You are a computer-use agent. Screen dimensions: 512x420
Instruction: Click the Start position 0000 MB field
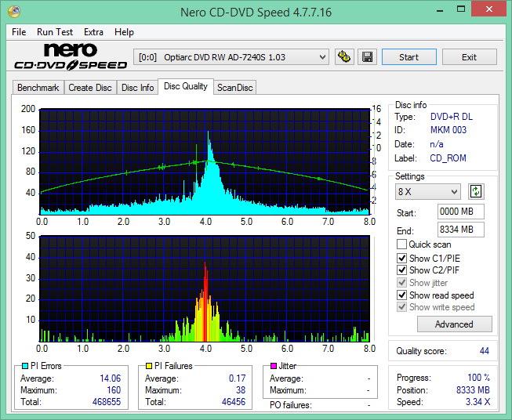[x=460, y=212]
